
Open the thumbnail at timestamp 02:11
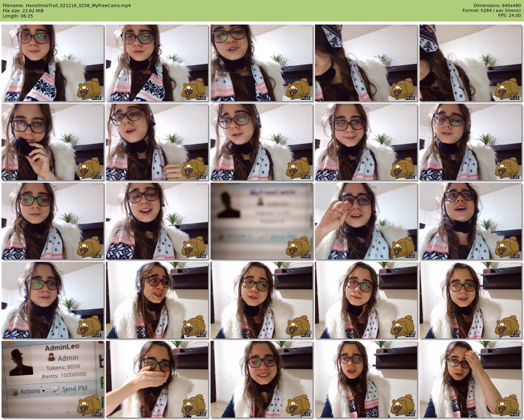366,142
